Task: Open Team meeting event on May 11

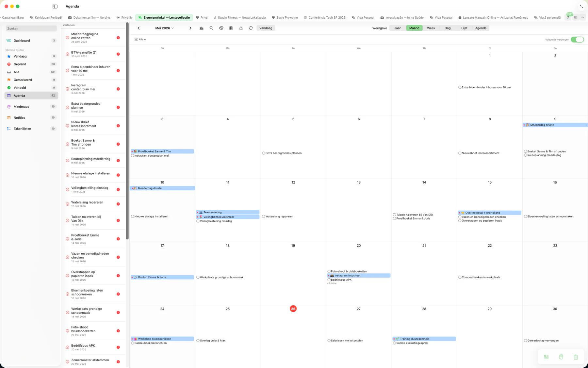Action: coord(228,212)
